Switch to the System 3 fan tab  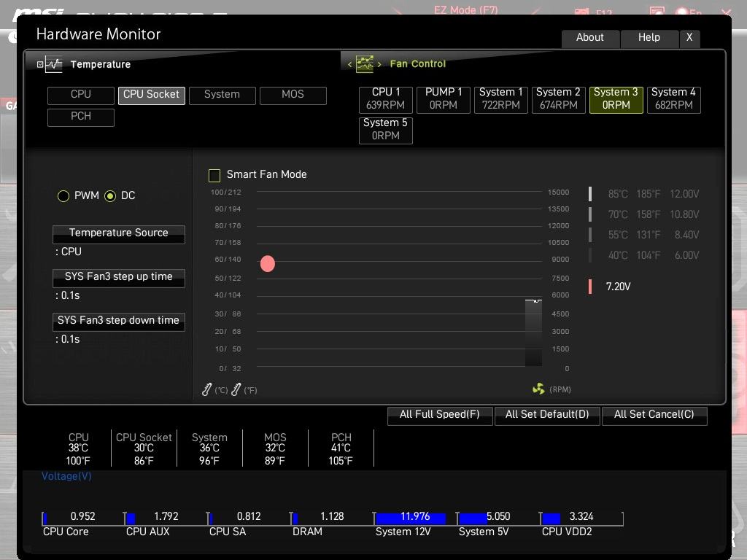(x=616, y=99)
